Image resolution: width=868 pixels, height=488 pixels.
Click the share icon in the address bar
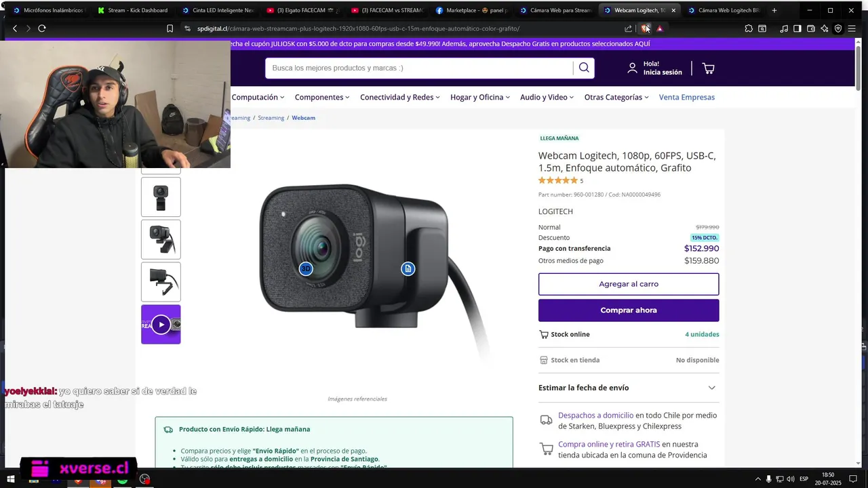tap(628, 28)
